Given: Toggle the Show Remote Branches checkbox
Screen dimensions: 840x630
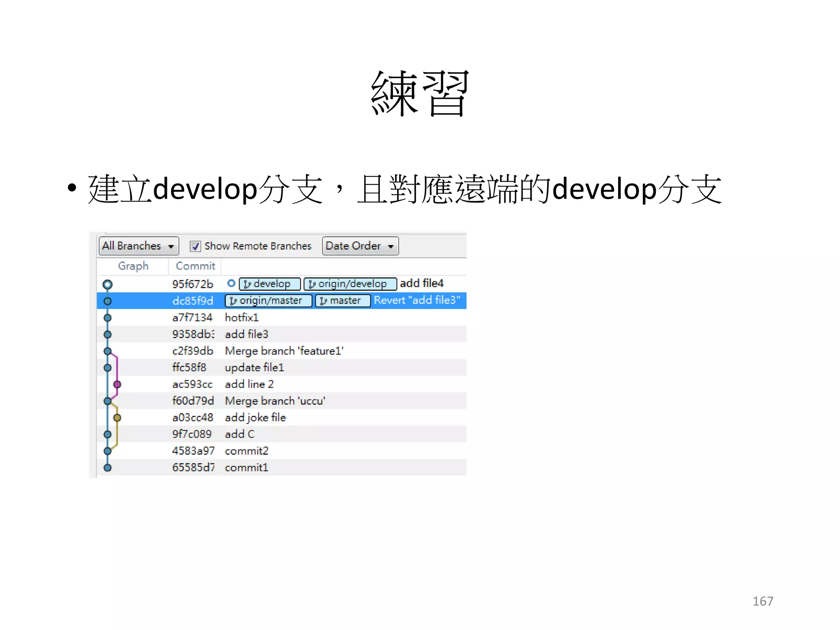Looking at the screenshot, I should [x=195, y=246].
